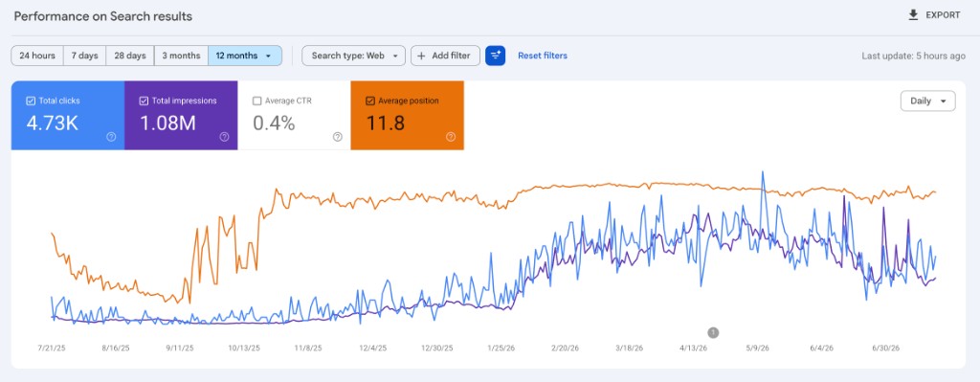The height and width of the screenshot is (382, 980).
Task: Click the 6/30/26 axis date label
Action: pos(885,348)
